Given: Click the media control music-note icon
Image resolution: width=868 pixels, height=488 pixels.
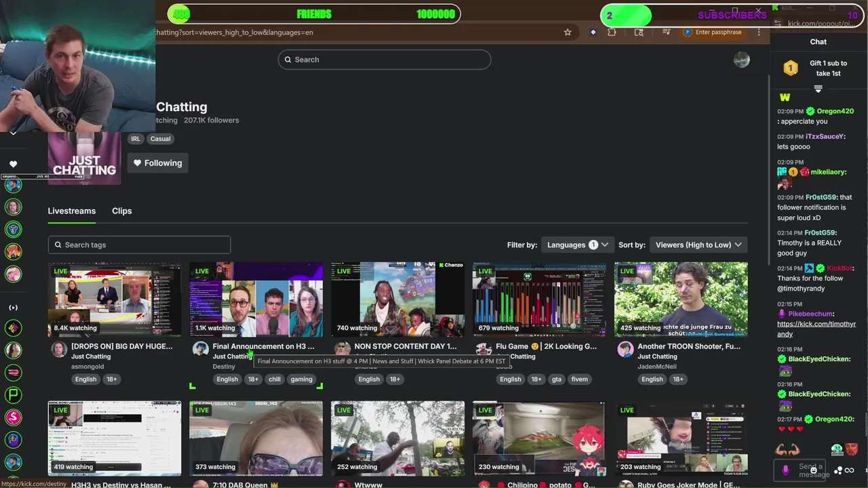Looking at the screenshot, I should [x=667, y=32].
